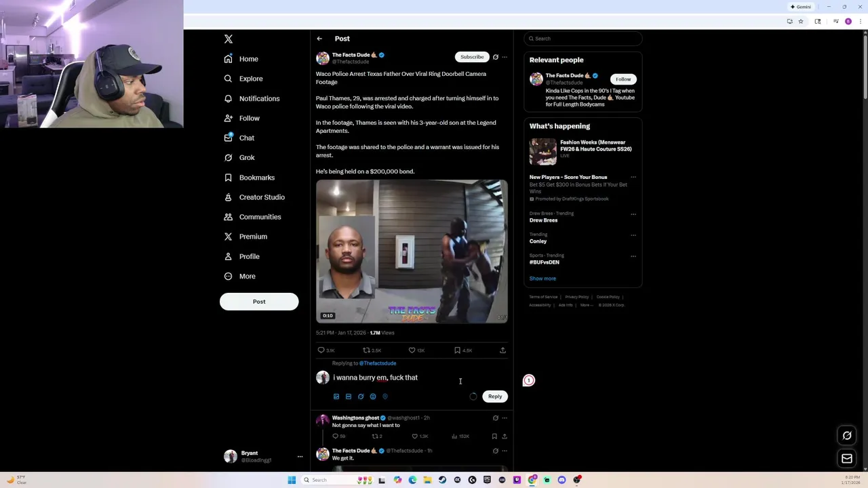Click the Reply button

pyautogui.click(x=495, y=396)
